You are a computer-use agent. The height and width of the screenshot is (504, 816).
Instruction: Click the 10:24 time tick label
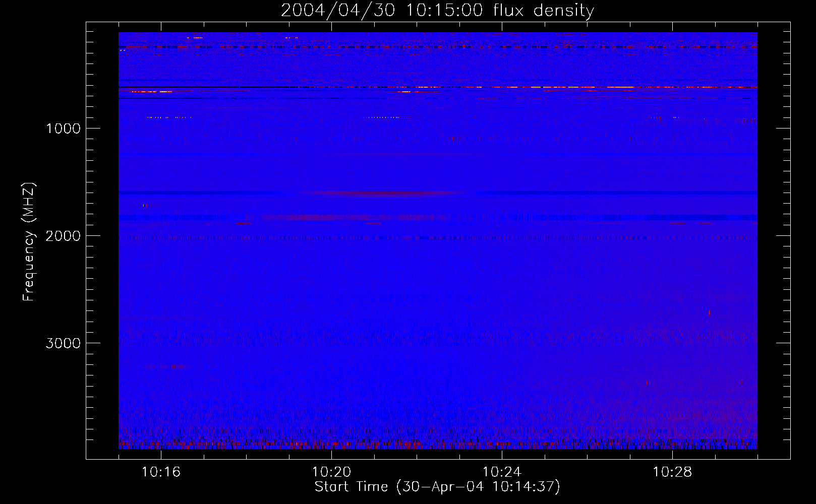point(502,472)
